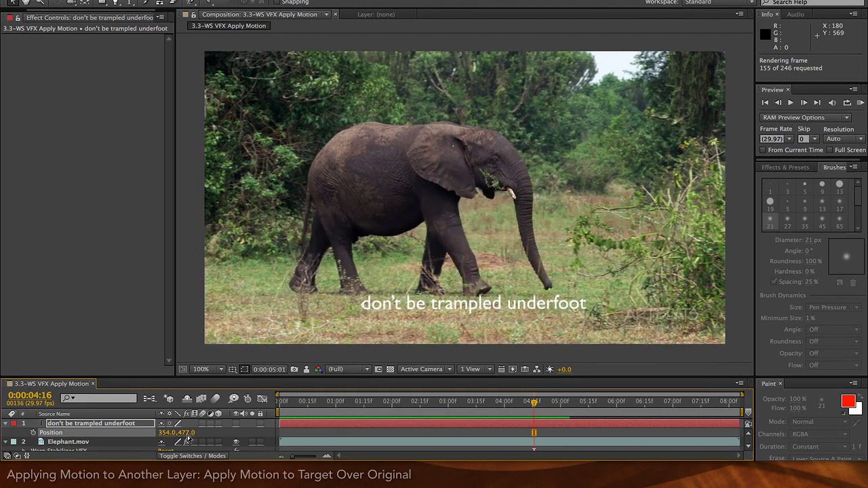
Task: Open the Active Camera view dropdown
Action: click(426, 369)
